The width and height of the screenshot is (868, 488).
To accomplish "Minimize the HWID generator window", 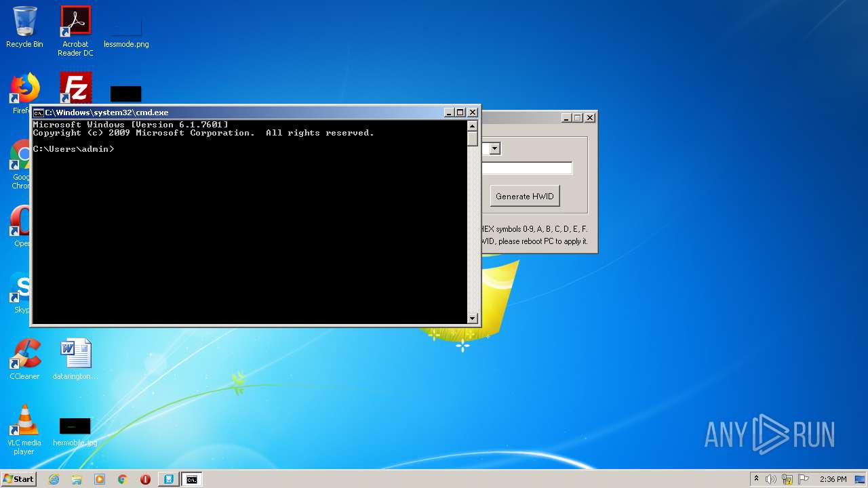I will click(566, 117).
